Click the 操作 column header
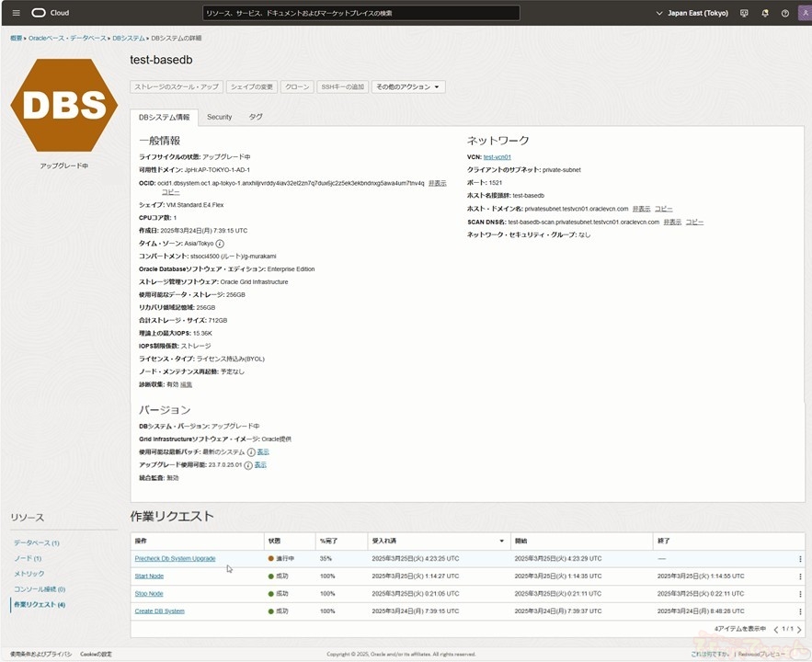Screen dimensions: 812x662 click(x=197, y=542)
